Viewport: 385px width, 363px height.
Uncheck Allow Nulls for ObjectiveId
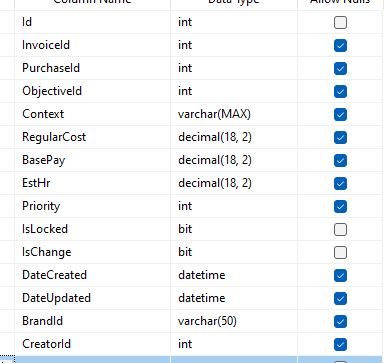pyautogui.click(x=340, y=91)
